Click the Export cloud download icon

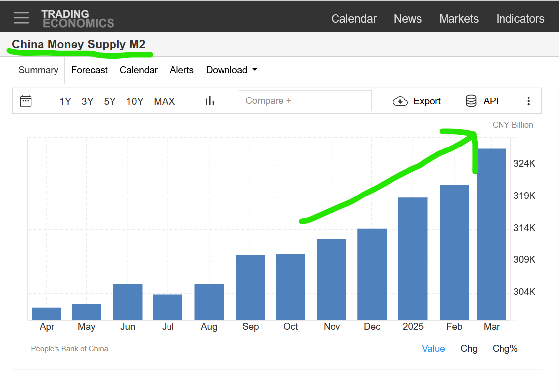pos(400,101)
